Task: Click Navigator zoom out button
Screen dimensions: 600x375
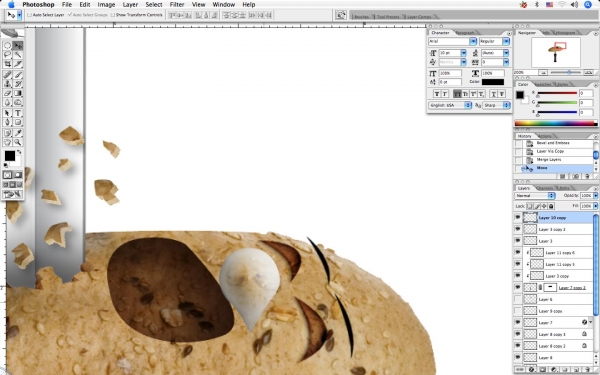Action: (543, 72)
